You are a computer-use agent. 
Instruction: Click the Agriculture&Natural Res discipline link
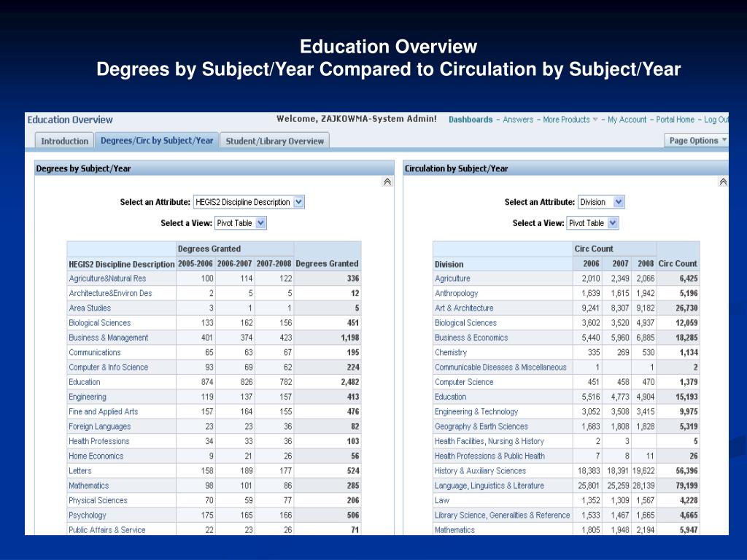[x=107, y=279]
